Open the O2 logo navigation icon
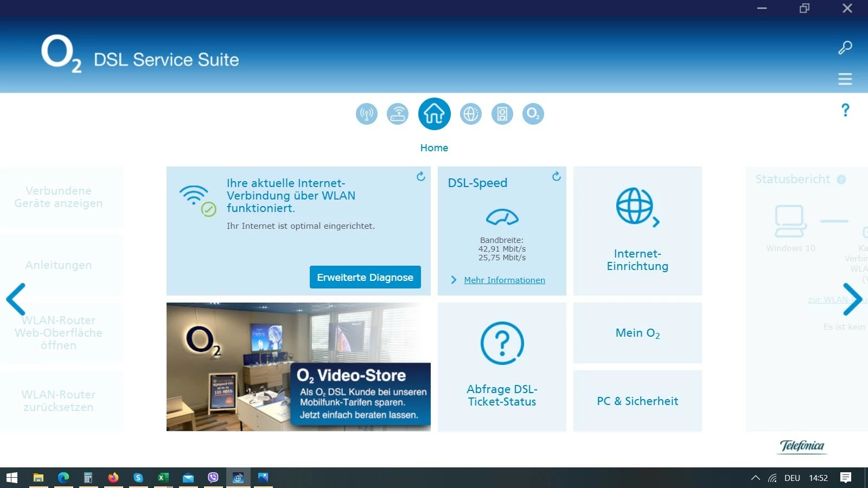 [x=533, y=114]
